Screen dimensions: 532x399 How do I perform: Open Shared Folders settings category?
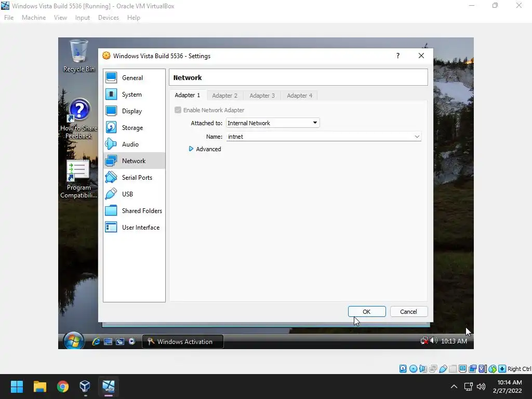coord(134,211)
